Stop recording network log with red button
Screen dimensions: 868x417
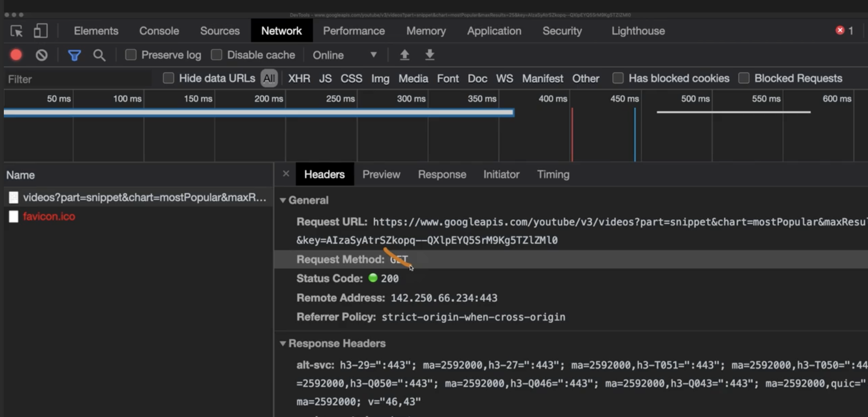(x=16, y=55)
